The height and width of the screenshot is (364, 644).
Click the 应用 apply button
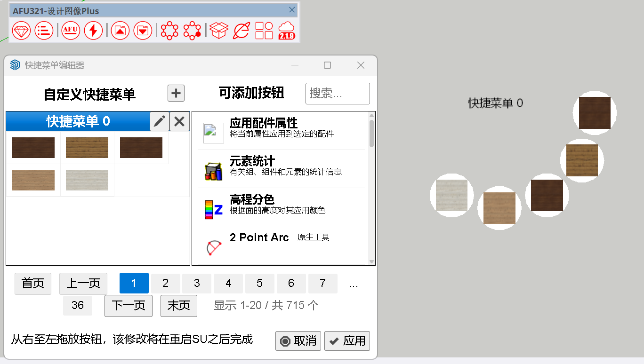347,341
